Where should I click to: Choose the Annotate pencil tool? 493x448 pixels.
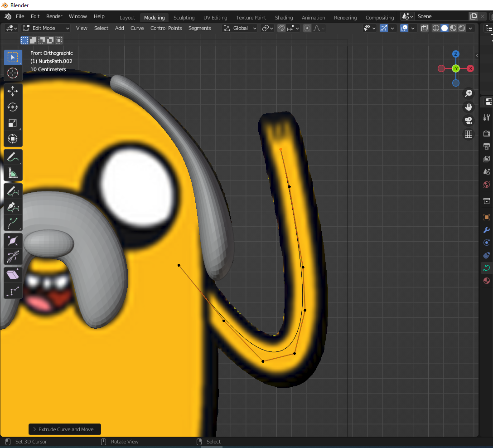[x=13, y=157]
